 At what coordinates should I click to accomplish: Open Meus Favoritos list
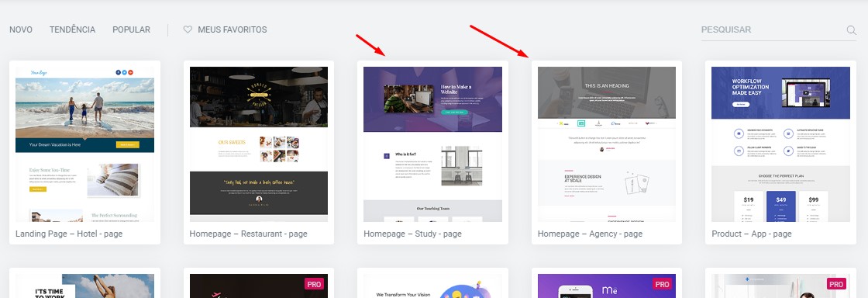point(232,30)
